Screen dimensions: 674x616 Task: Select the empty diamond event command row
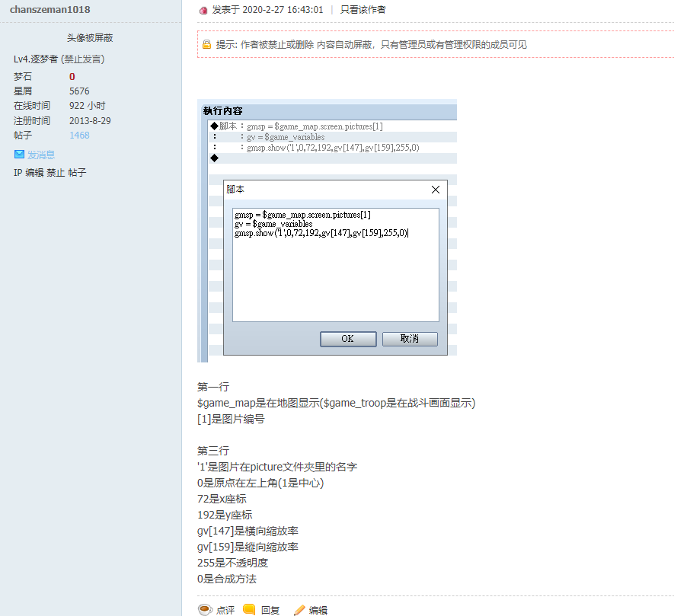pos(333,158)
